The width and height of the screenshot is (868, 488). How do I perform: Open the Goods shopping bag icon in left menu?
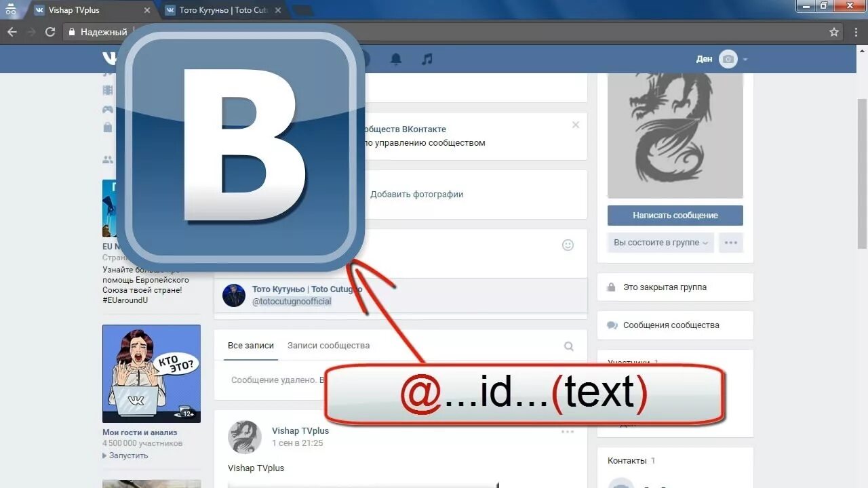[108, 127]
